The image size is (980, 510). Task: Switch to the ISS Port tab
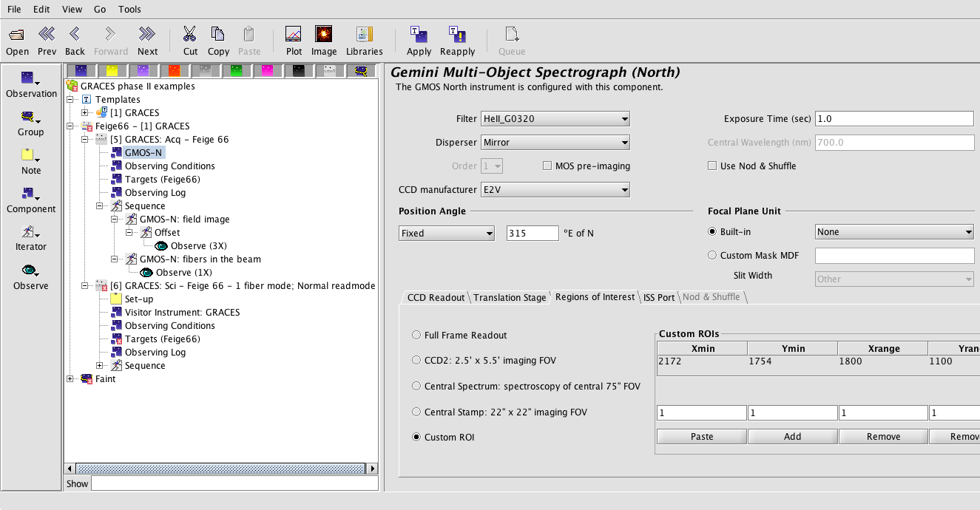tap(658, 297)
